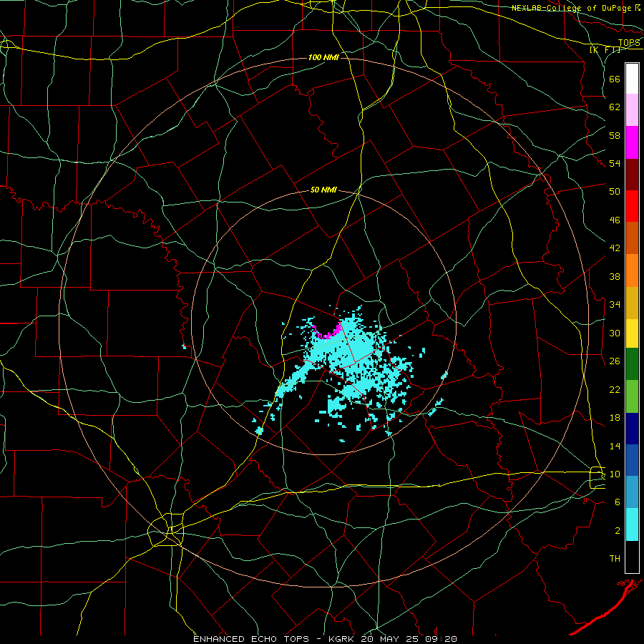Select the bright red legend swatch
Screen dimensions: 644x644
pos(632,206)
